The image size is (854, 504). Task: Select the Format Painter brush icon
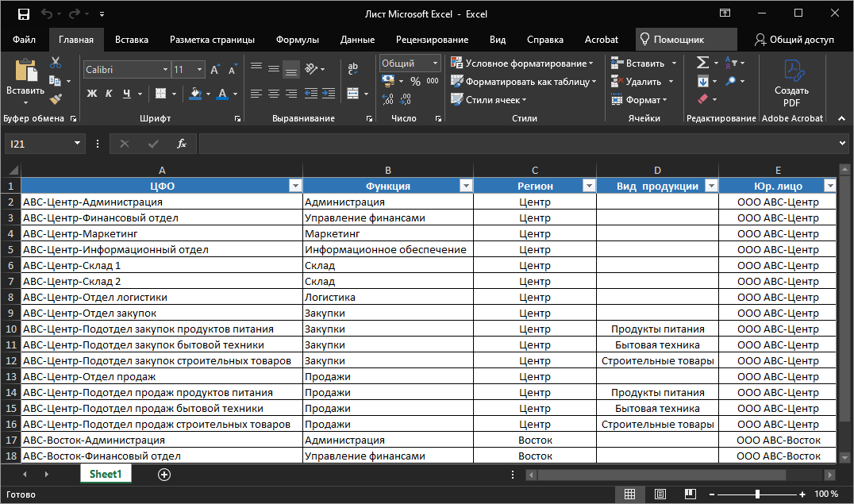pyautogui.click(x=56, y=99)
